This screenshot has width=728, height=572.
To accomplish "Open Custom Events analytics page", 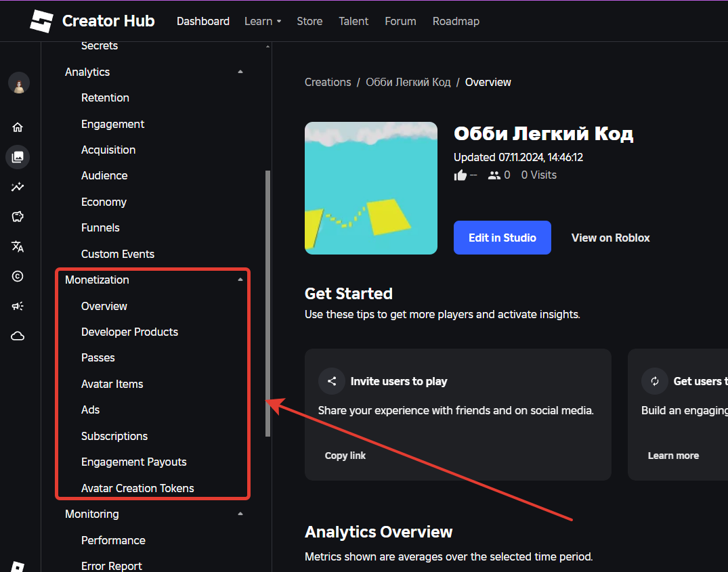I will [118, 254].
